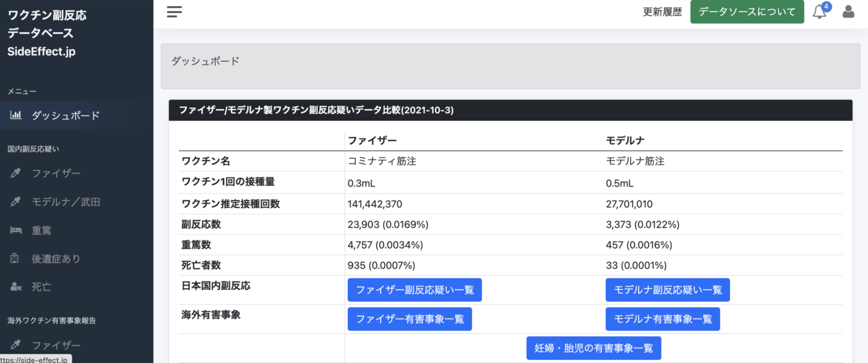Click the 更新履歴 link
The height and width of the screenshot is (363, 868).
[x=662, y=12]
